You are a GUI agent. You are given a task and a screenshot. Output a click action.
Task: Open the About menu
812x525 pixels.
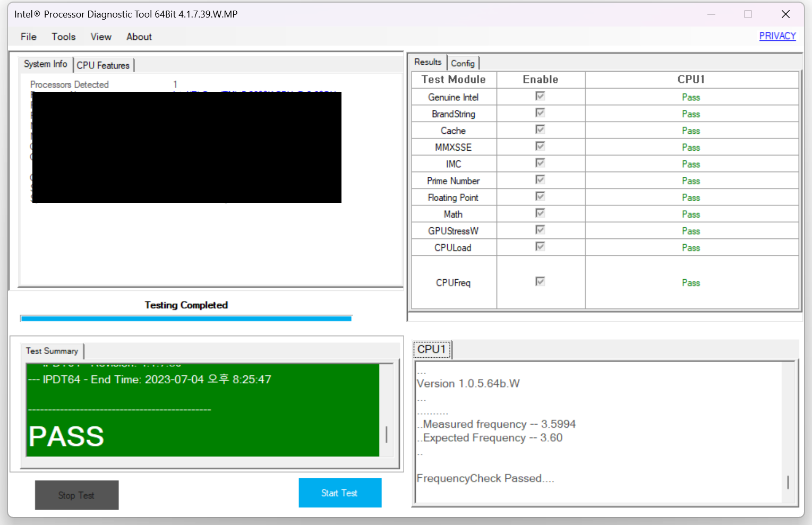[x=139, y=37]
